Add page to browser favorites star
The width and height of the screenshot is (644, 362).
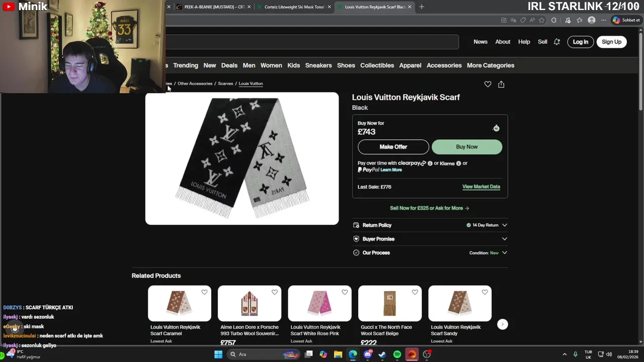click(542, 20)
